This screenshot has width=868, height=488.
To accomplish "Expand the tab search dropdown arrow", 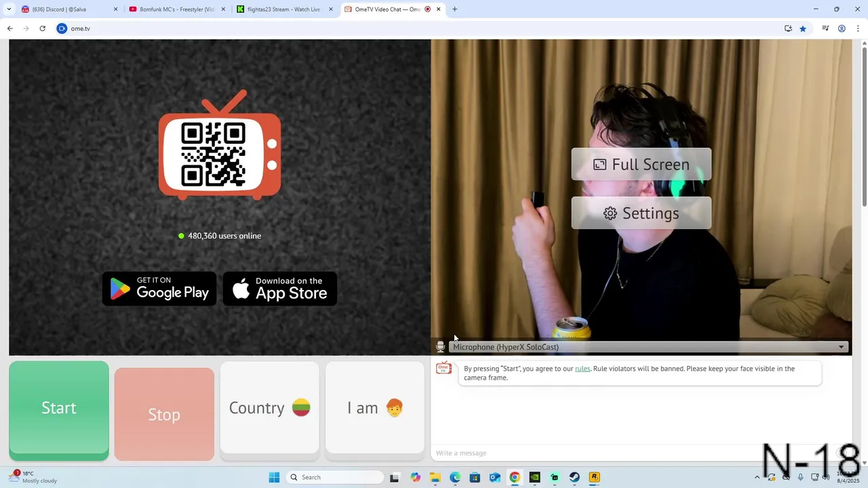I will point(9,9).
